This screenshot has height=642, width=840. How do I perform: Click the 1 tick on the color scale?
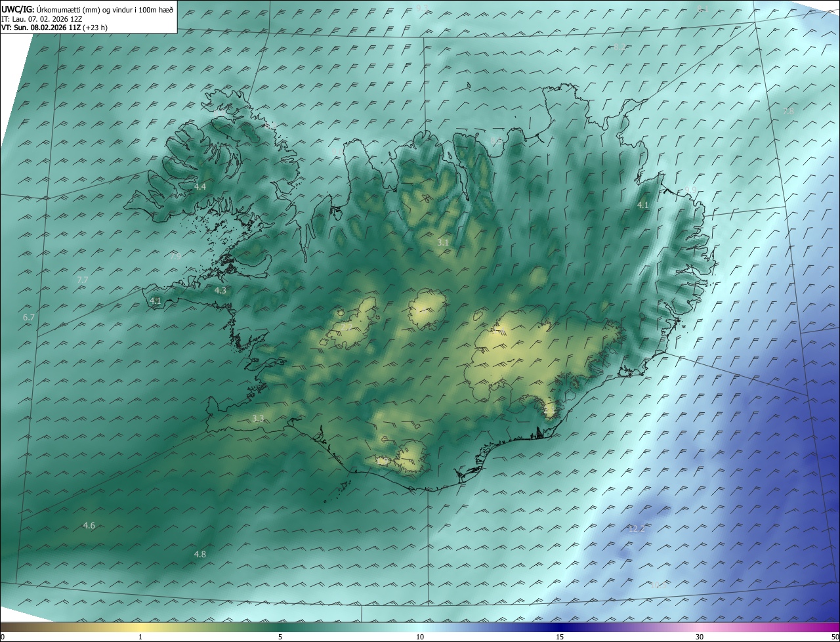click(140, 637)
